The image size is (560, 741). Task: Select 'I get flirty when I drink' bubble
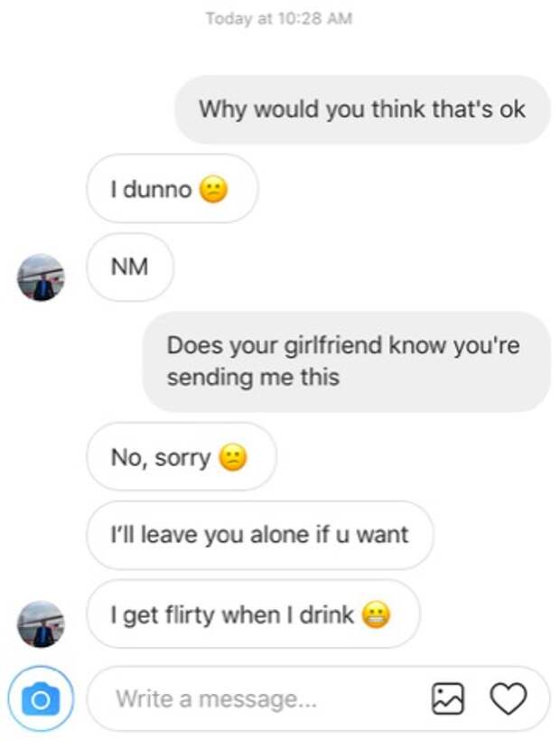click(x=253, y=614)
